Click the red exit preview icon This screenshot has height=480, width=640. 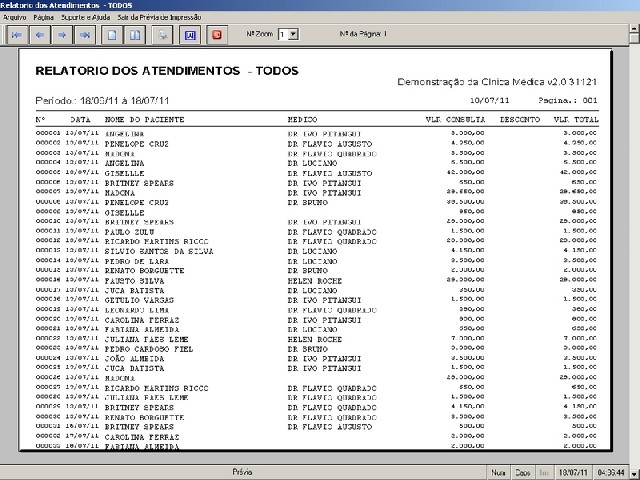(x=217, y=35)
